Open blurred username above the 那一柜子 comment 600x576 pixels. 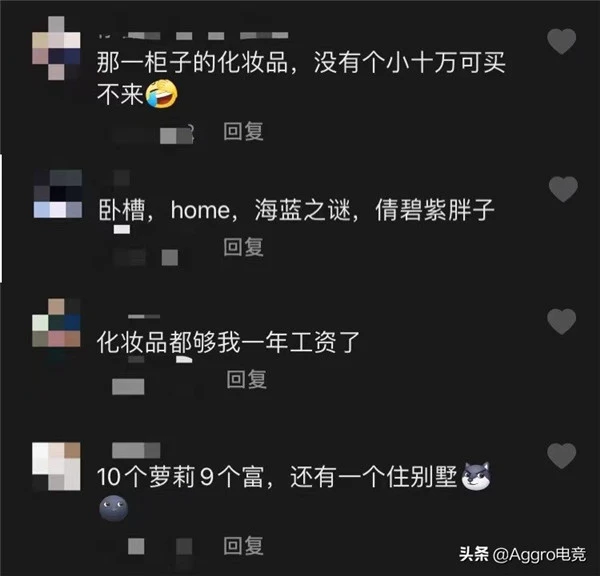[193, 36]
